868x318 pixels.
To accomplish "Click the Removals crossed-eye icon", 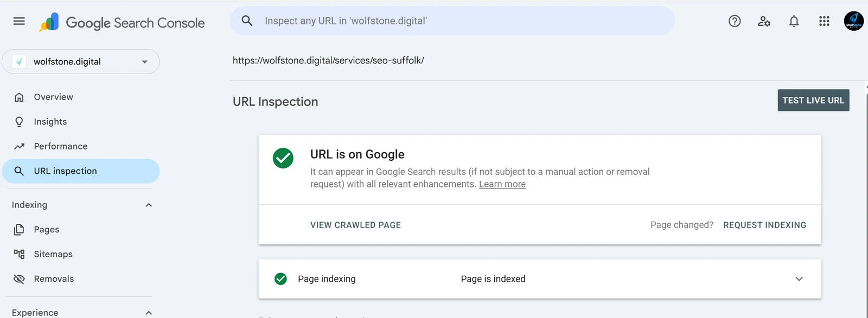I will tap(19, 279).
